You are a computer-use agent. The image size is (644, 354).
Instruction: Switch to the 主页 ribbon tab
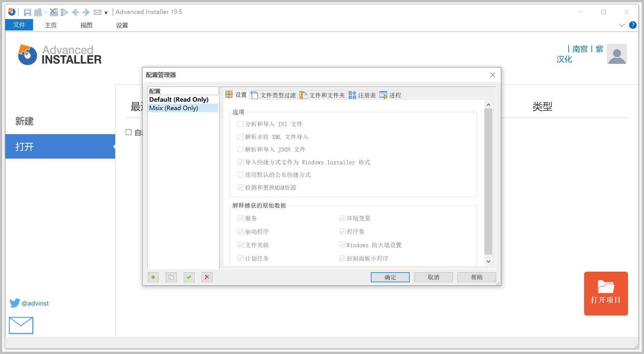(51, 25)
